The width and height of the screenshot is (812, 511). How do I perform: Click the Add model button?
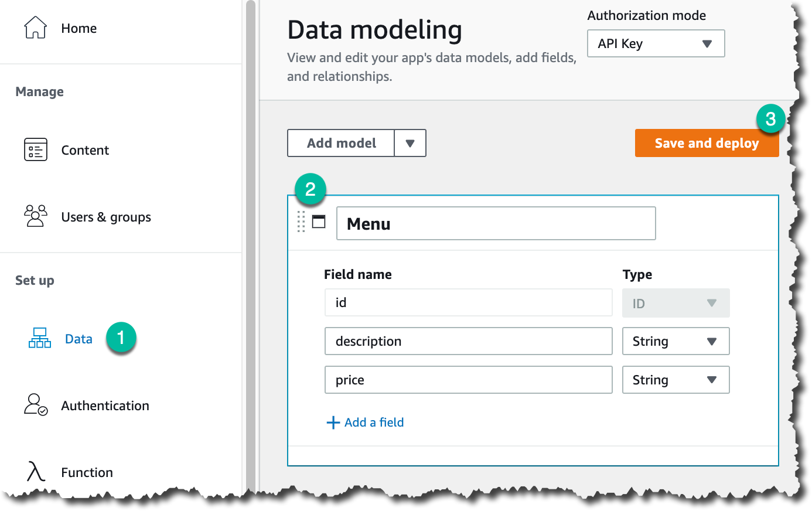click(x=341, y=143)
